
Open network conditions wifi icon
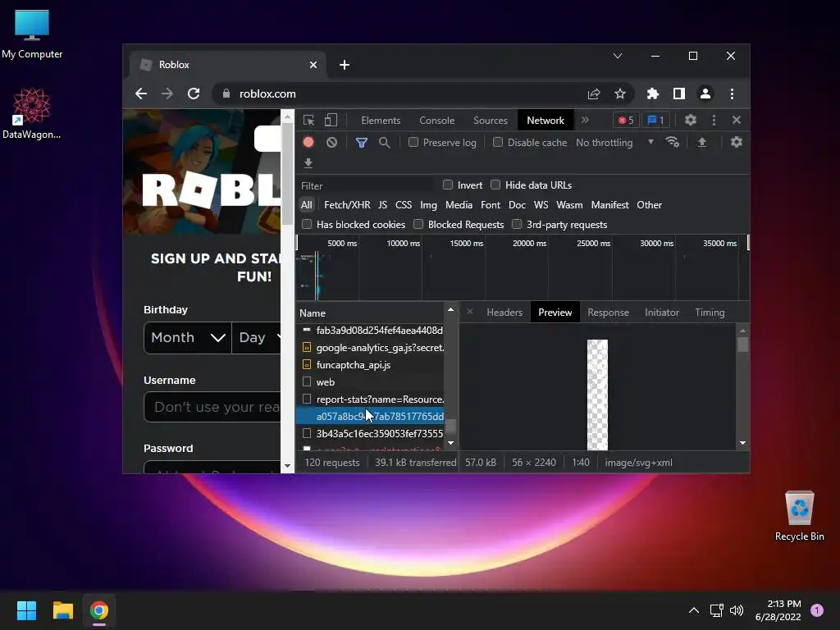[673, 142]
